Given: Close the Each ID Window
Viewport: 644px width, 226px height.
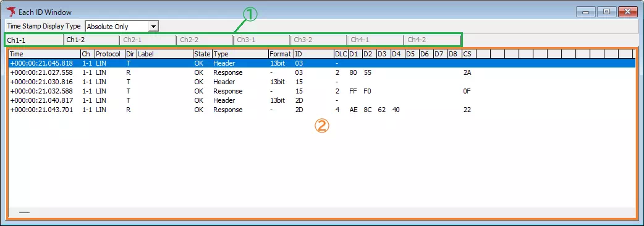Looking at the screenshot, I should [627, 12].
